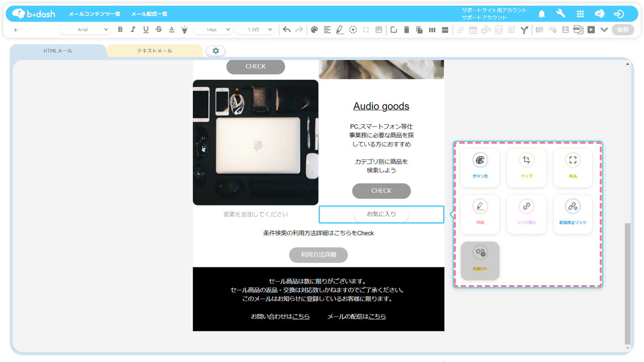Click the Audio goods heading link
This screenshot has width=644, height=362.
[381, 106]
